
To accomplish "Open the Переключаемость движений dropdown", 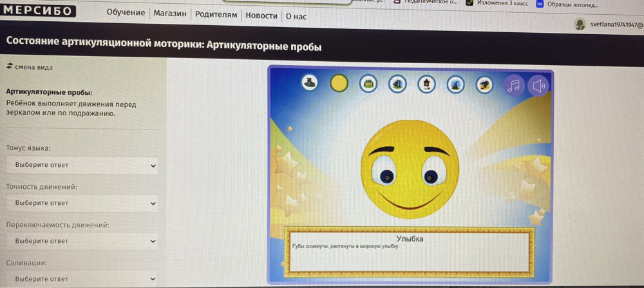I will (82, 241).
